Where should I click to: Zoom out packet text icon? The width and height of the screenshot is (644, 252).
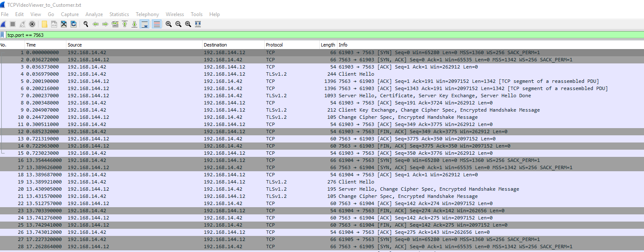(x=178, y=24)
